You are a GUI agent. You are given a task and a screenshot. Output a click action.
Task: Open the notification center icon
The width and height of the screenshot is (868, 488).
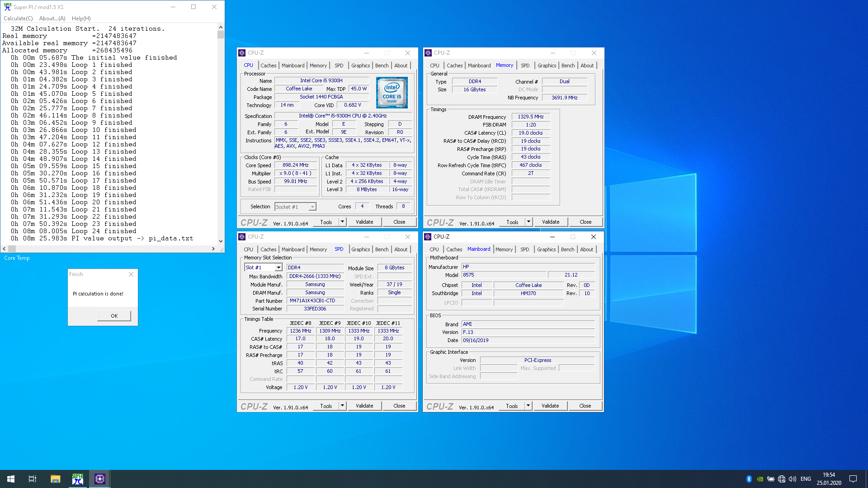pos(853,479)
